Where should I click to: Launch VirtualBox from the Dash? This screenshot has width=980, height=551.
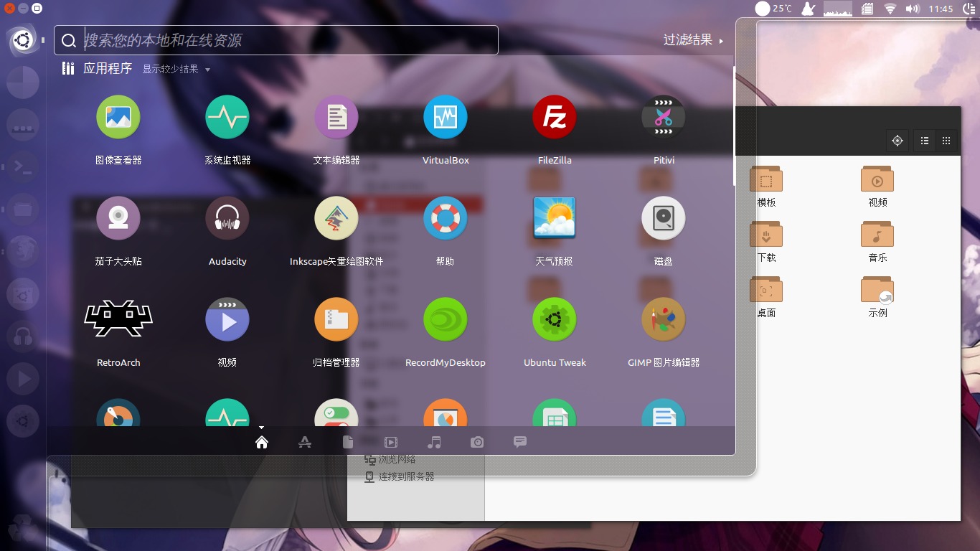pyautogui.click(x=446, y=117)
